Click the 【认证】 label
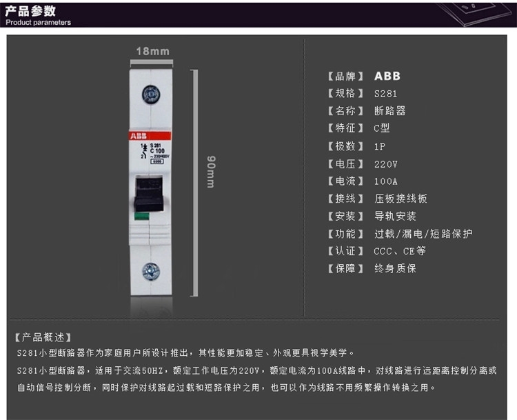The height and width of the screenshot is (420, 517). [x=345, y=251]
